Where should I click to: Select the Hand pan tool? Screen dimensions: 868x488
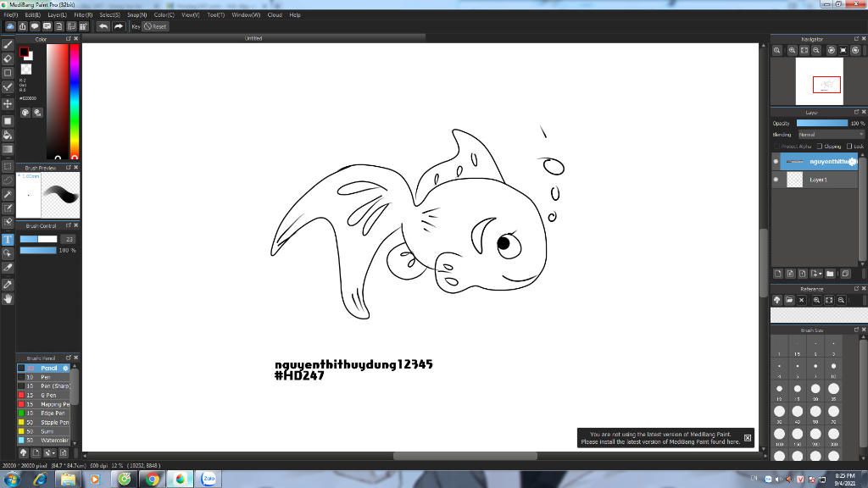pyautogui.click(x=8, y=299)
